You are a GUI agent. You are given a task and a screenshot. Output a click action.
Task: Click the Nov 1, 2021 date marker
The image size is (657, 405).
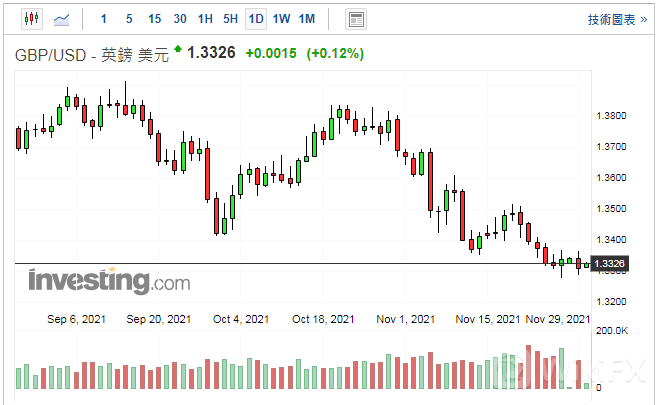(405, 319)
